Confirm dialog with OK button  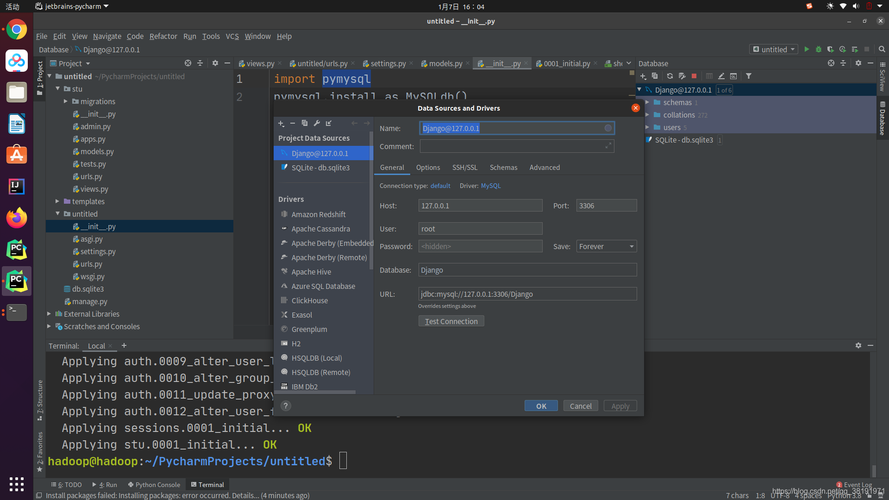[541, 406]
